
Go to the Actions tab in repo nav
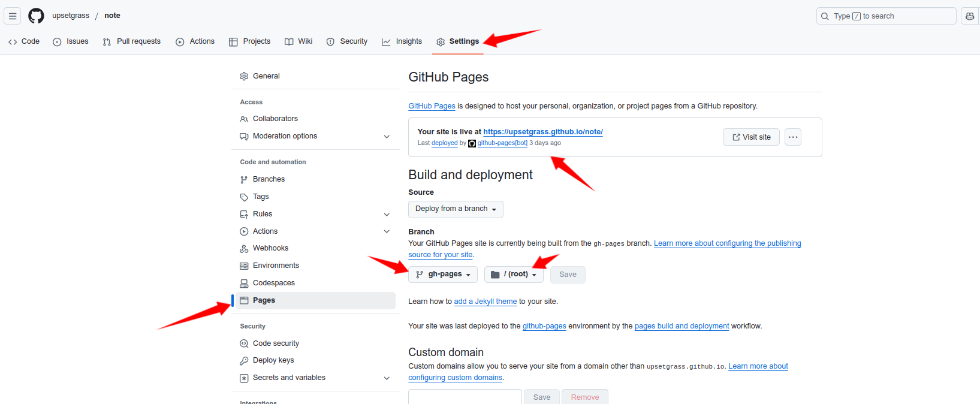(x=195, y=41)
